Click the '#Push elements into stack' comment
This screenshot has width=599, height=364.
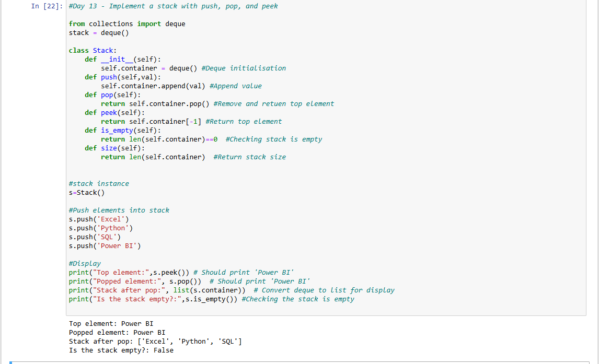[119, 210]
